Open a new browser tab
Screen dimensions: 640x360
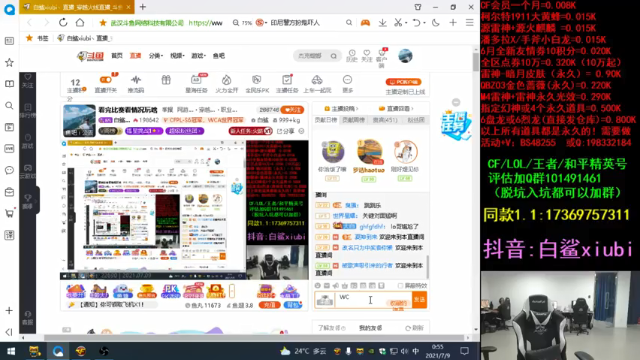[143, 7]
